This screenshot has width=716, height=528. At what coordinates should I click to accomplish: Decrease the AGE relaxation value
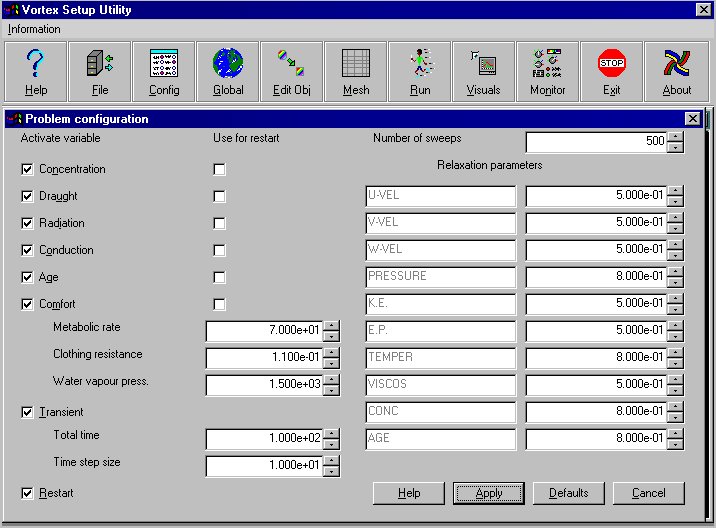point(675,444)
